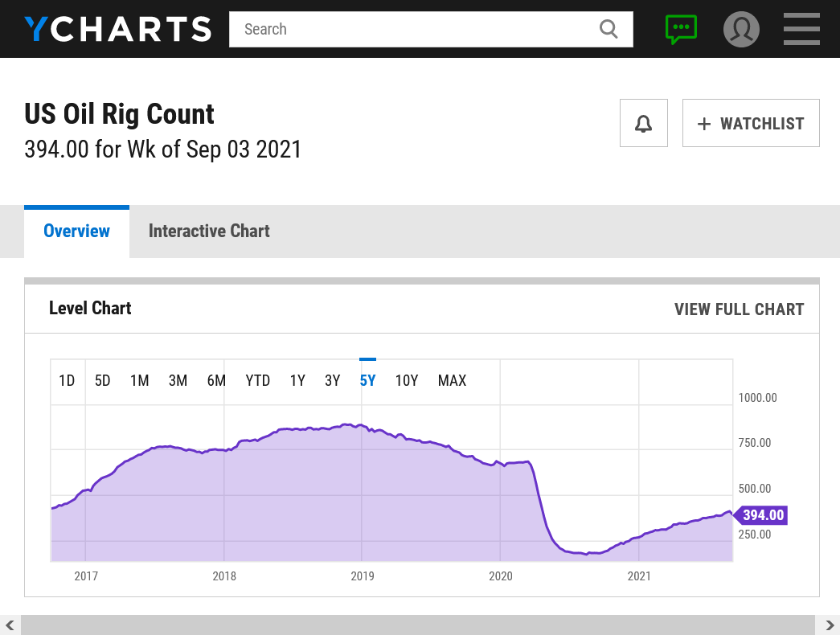
Task: Click the horizontal scrollbar left arrow
Action: (10, 625)
